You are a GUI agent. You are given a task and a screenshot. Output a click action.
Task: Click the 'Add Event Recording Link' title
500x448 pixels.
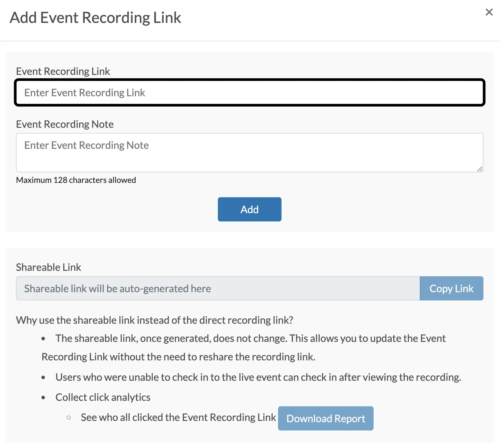(x=96, y=18)
